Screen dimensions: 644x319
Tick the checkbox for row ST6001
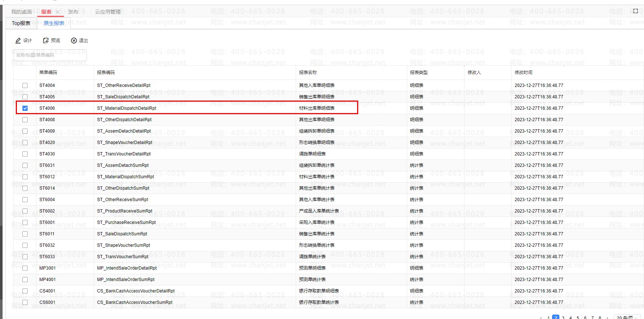(25, 222)
